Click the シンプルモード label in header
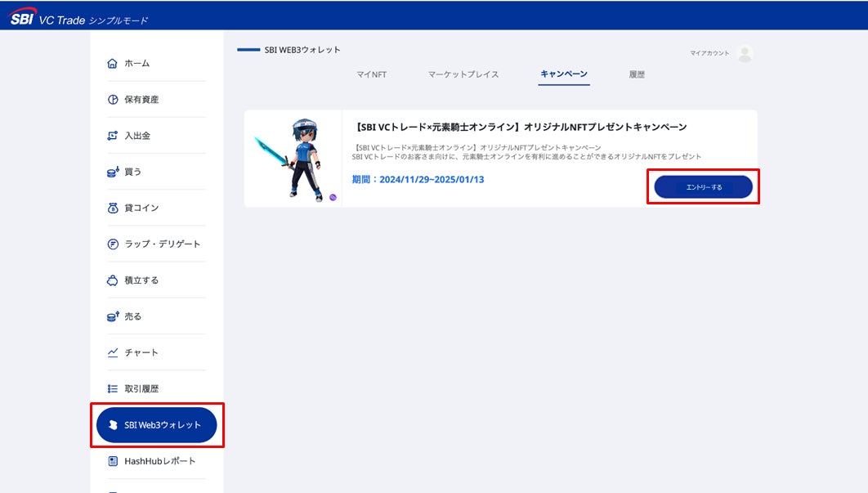The image size is (868, 493). [x=119, y=20]
